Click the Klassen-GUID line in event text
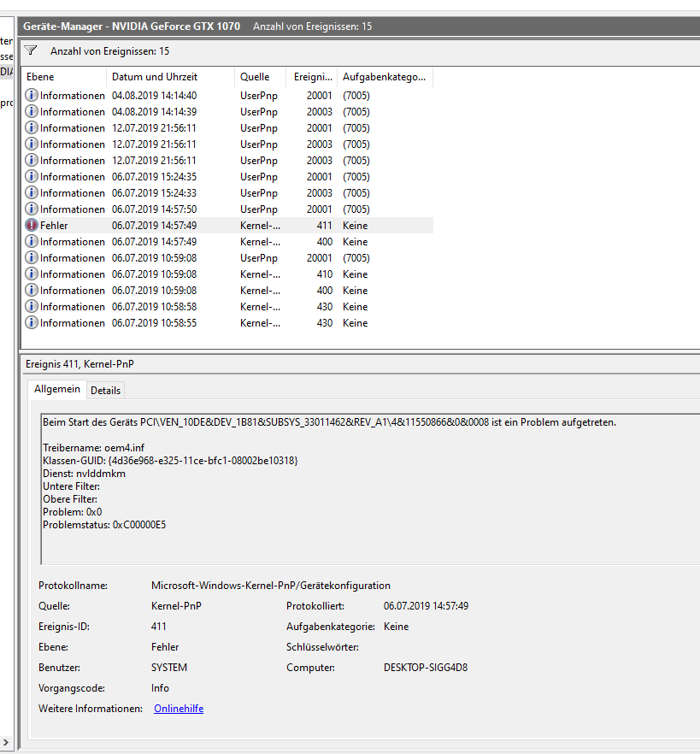The image size is (700, 754). click(x=170, y=461)
